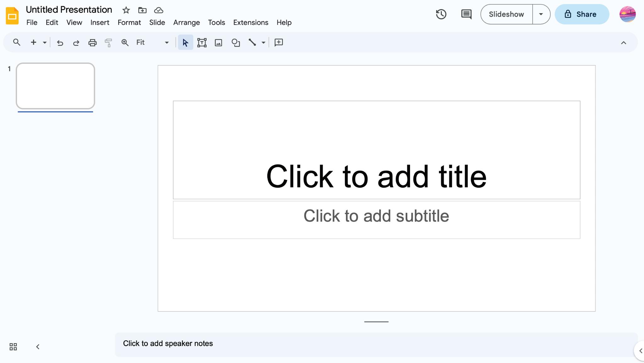Viewport: 644px width, 363px height.
Task: Open the new slide layout dropdown arrow
Action: pos(45,42)
